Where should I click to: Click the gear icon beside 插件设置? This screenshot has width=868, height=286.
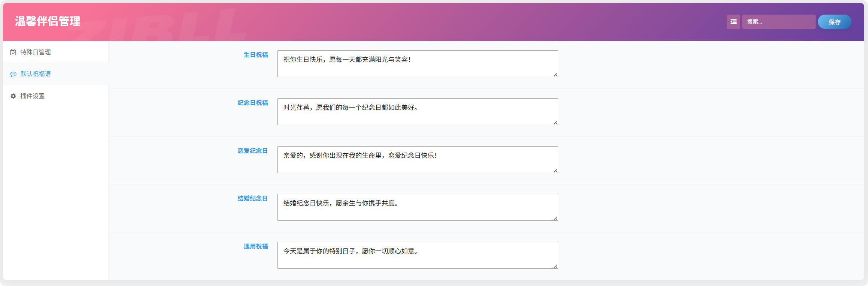pyautogui.click(x=13, y=96)
